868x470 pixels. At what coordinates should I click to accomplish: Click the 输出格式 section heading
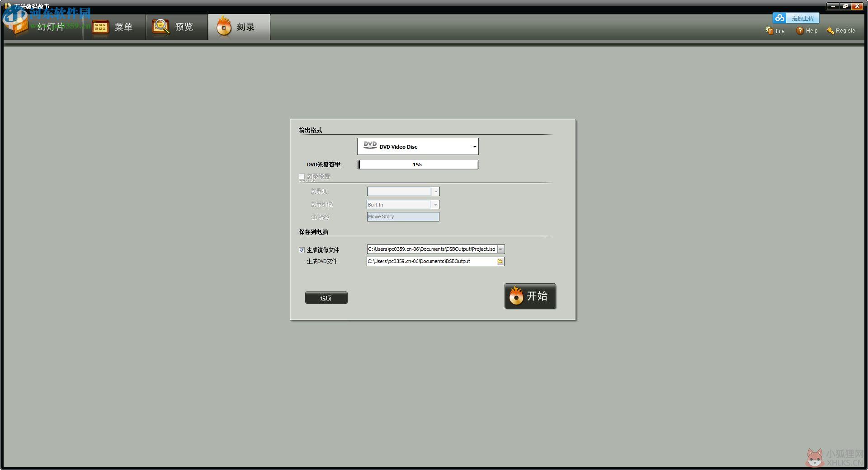coord(310,130)
